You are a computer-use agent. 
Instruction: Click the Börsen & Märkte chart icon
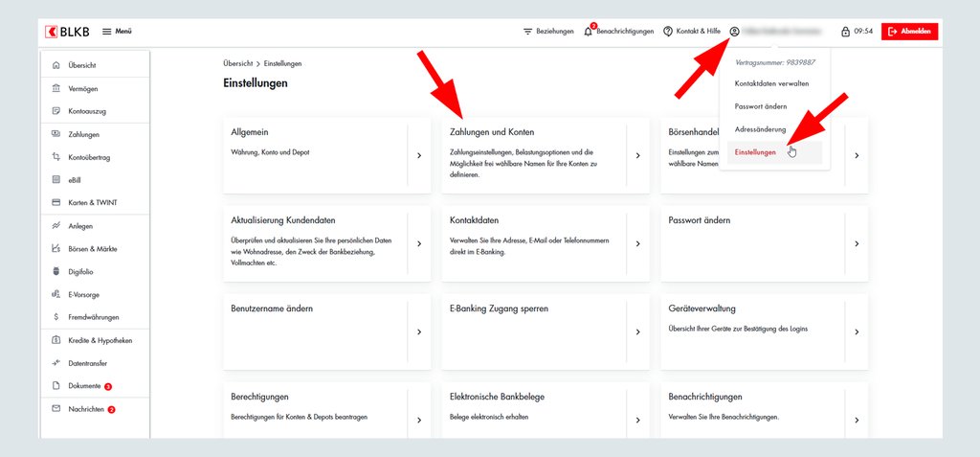click(56, 248)
